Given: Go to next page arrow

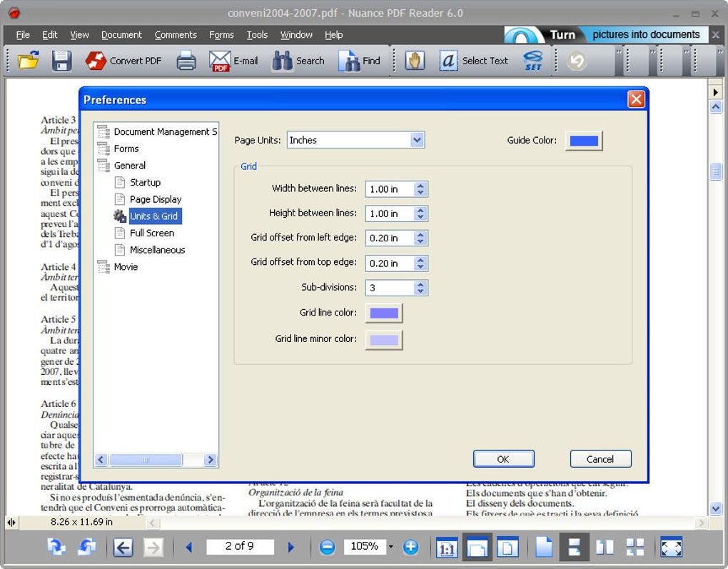Looking at the screenshot, I should (291, 547).
